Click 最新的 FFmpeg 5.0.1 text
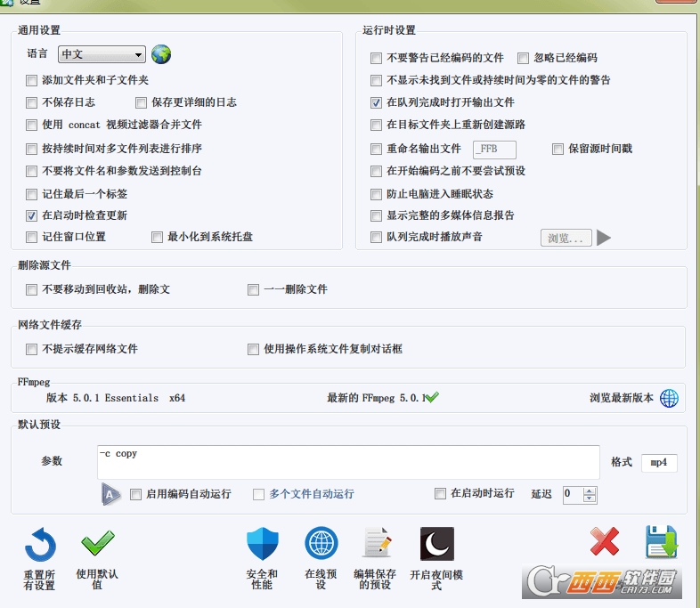Image resolution: width=700 pixels, height=608 pixels. pyautogui.click(x=376, y=398)
